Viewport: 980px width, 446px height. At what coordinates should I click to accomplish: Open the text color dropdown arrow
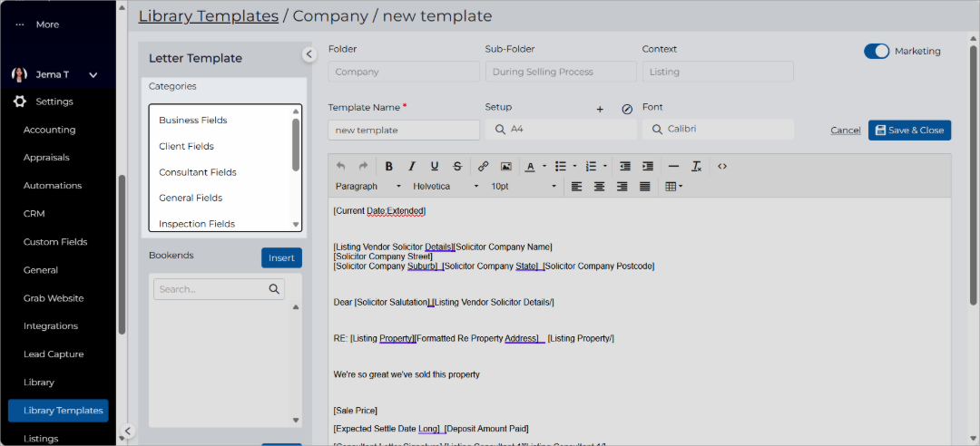point(544,166)
